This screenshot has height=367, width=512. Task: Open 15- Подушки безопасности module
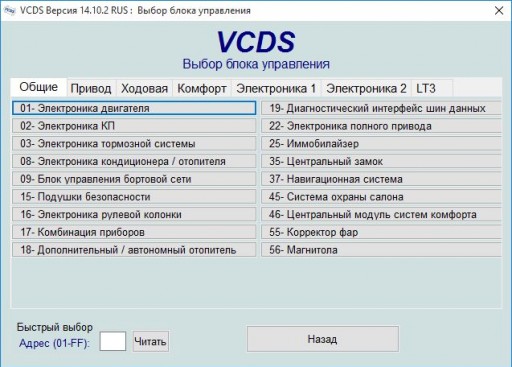point(134,197)
